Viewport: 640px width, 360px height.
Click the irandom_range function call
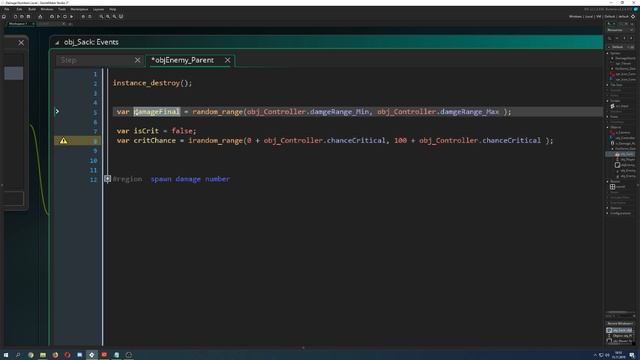(x=215, y=140)
